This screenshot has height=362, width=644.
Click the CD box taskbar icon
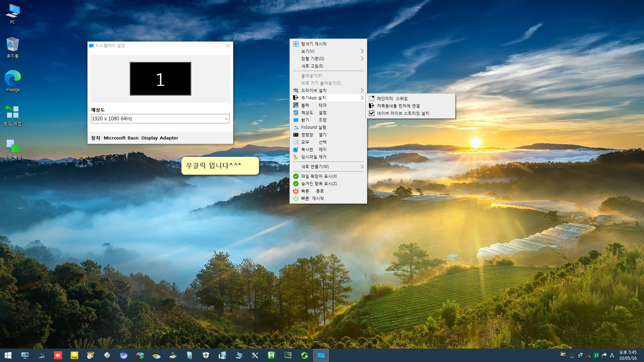point(91,355)
